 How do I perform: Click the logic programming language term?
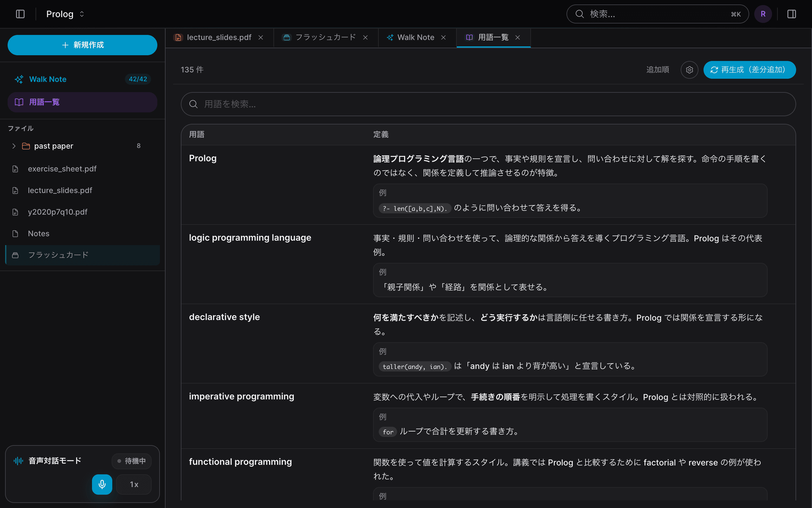click(x=250, y=237)
